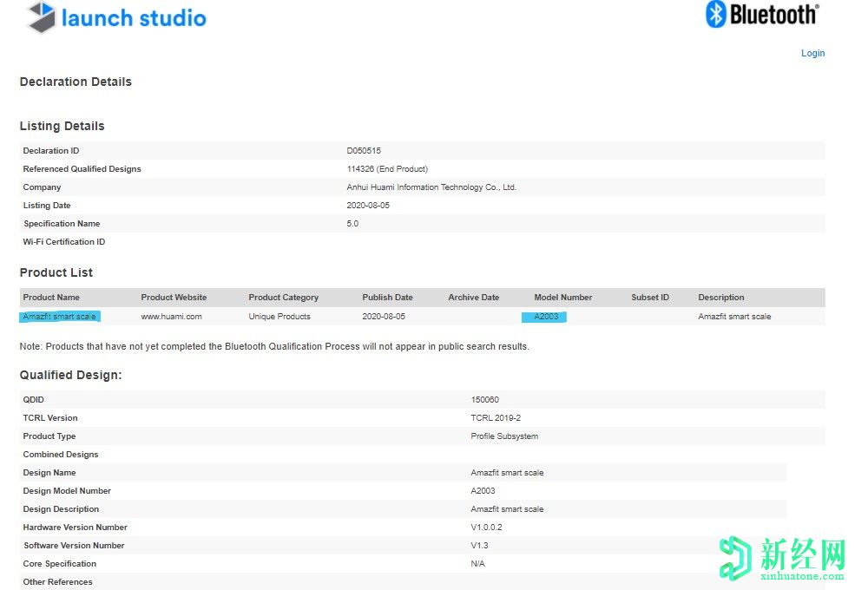Click the Model Number column header

[562, 298]
